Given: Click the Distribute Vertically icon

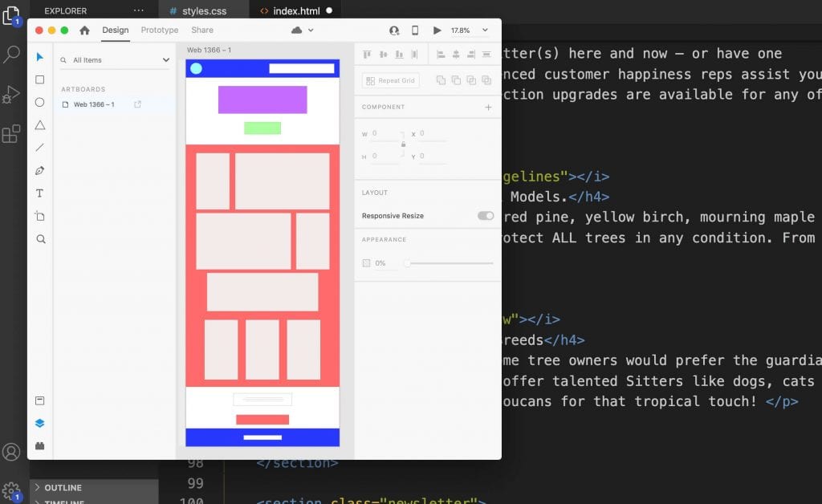Looking at the screenshot, I should 415,55.
